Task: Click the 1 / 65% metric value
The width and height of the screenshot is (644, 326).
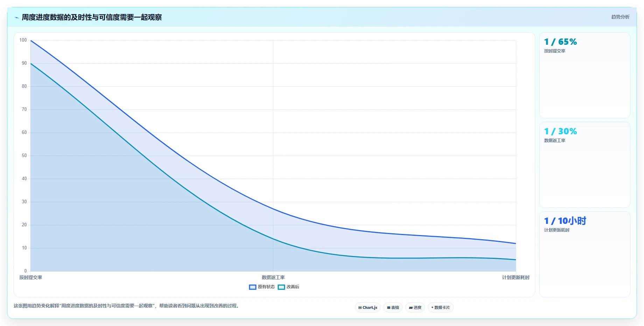Action: [x=560, y=42]
